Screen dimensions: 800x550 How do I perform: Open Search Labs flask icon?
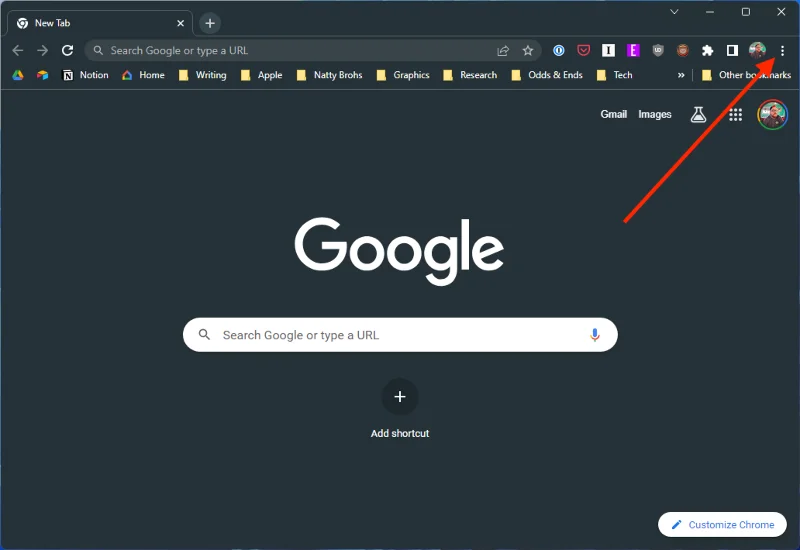(698, 115)
